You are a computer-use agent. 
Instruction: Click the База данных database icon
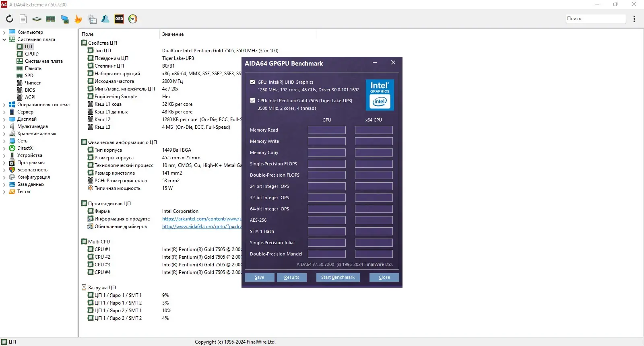click(12, 184)
